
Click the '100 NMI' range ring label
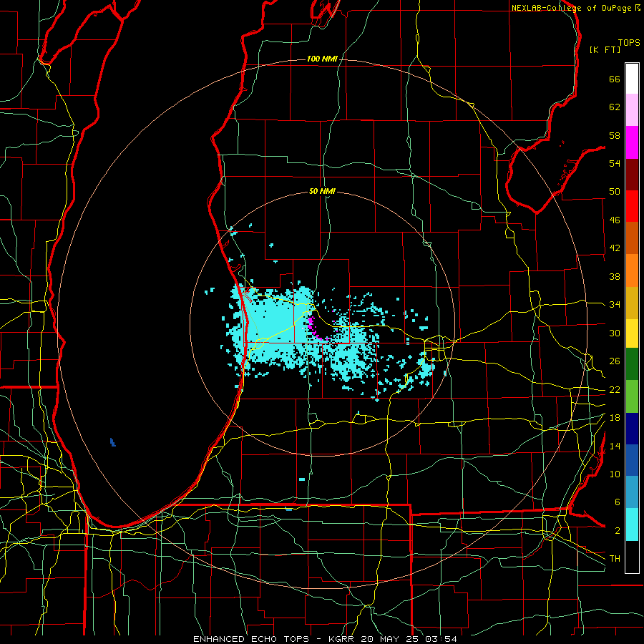323,59
